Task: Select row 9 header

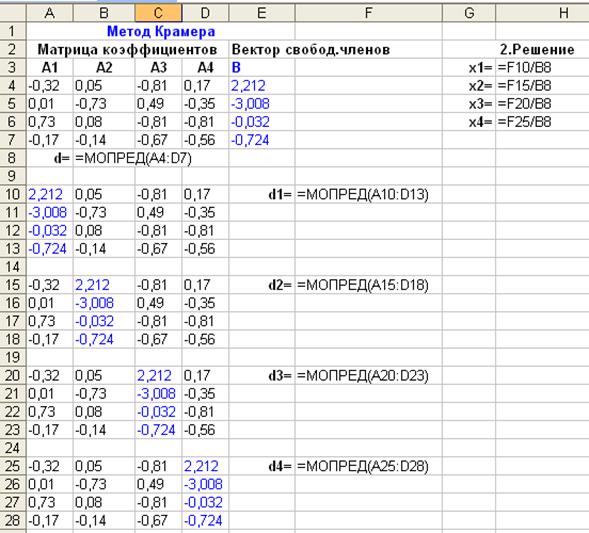Action: point(13,176)
